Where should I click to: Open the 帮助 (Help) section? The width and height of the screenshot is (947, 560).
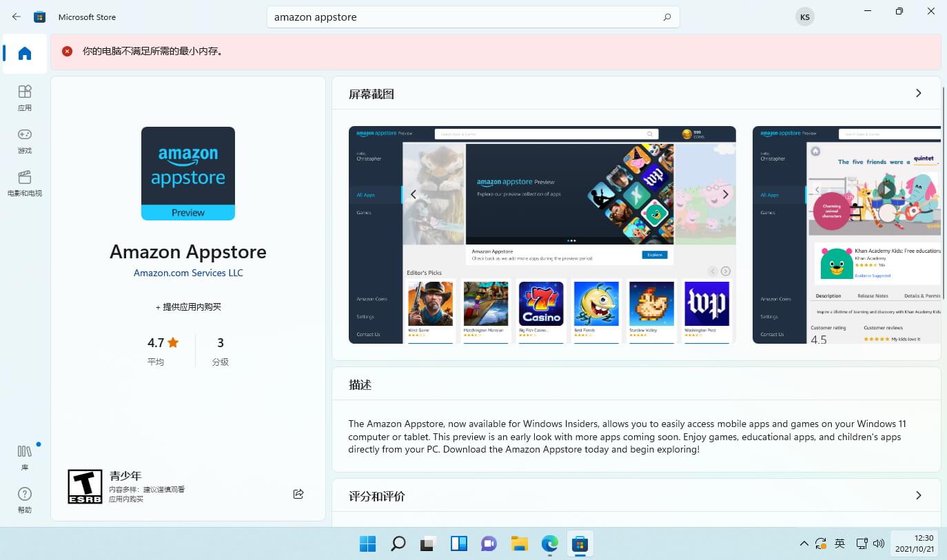24,500
